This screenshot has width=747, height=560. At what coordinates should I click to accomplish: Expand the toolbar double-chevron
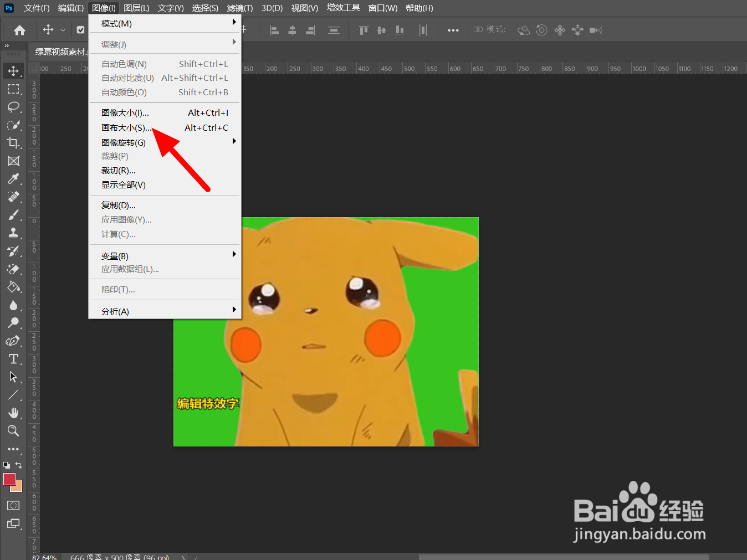tap(7, 46)
